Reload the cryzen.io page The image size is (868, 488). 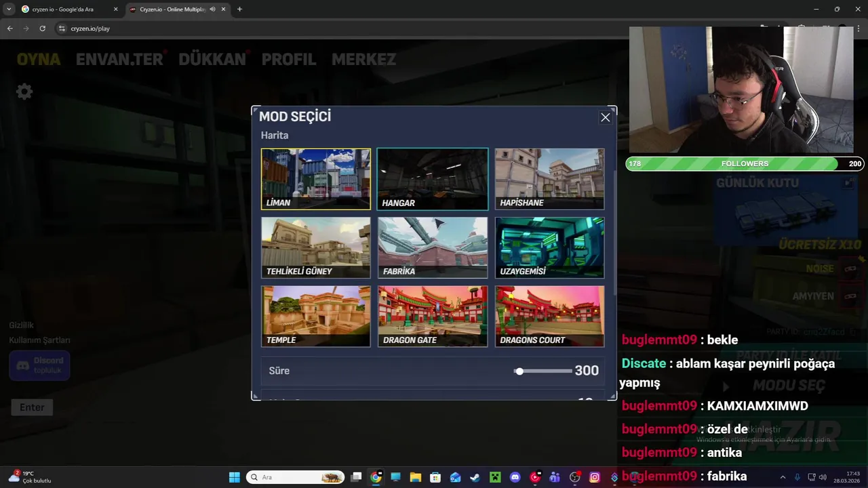tap(42, 28)
